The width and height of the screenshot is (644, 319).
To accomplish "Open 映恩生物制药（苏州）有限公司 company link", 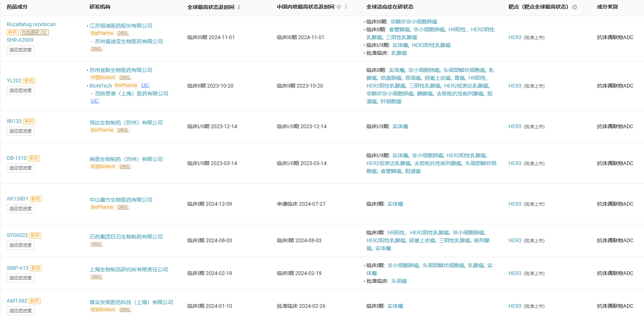I will click(x=126, y=159).
